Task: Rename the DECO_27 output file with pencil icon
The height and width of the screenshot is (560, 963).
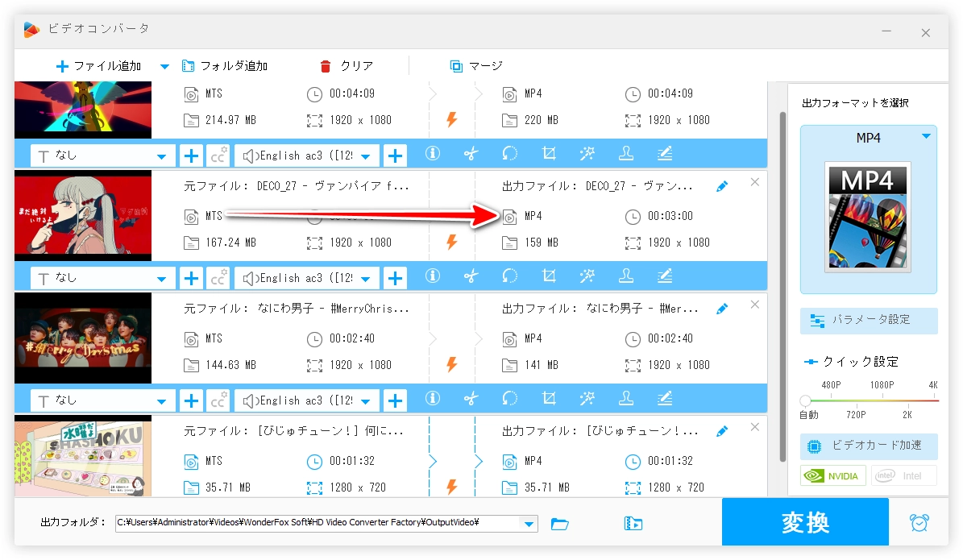Action: click(x=722, y=186)
